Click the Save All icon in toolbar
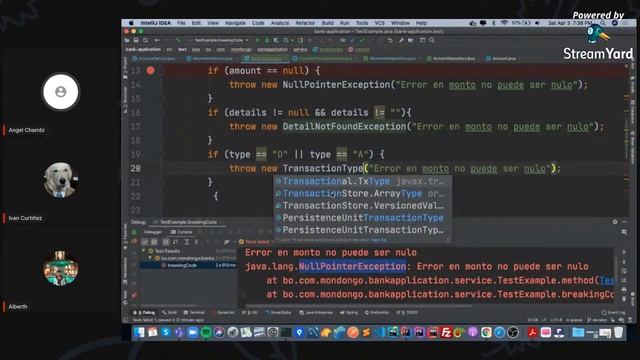Viewport: 640px width, 360px height. pyautogui.click(x=136, y=40)
